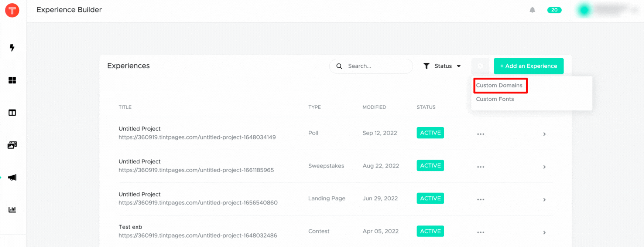The width and height of the screenshot is (644, 247).
Task: Open the lightning bolt sidebar icon
Action: [x=12, y=48]
